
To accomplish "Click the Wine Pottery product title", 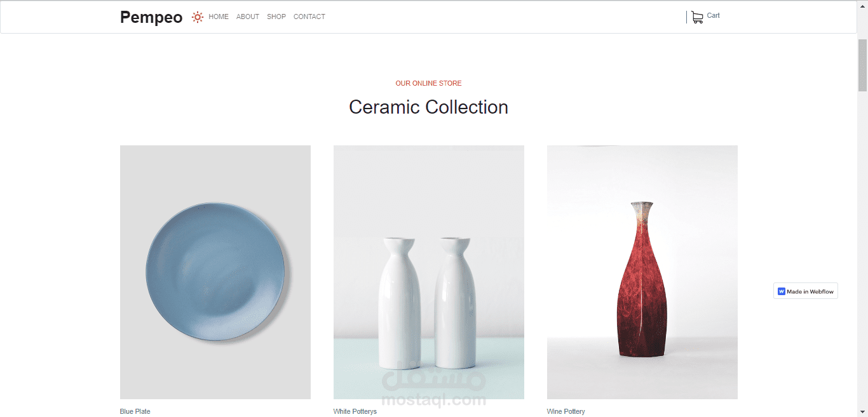I will click(x=566, y=411).
